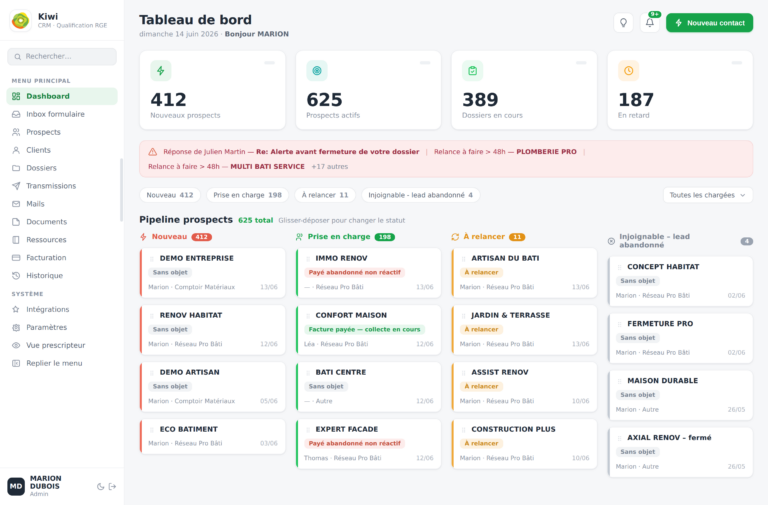Open Dashboard in the sidebar
768x505 pixels.
[x=62, y=96]
